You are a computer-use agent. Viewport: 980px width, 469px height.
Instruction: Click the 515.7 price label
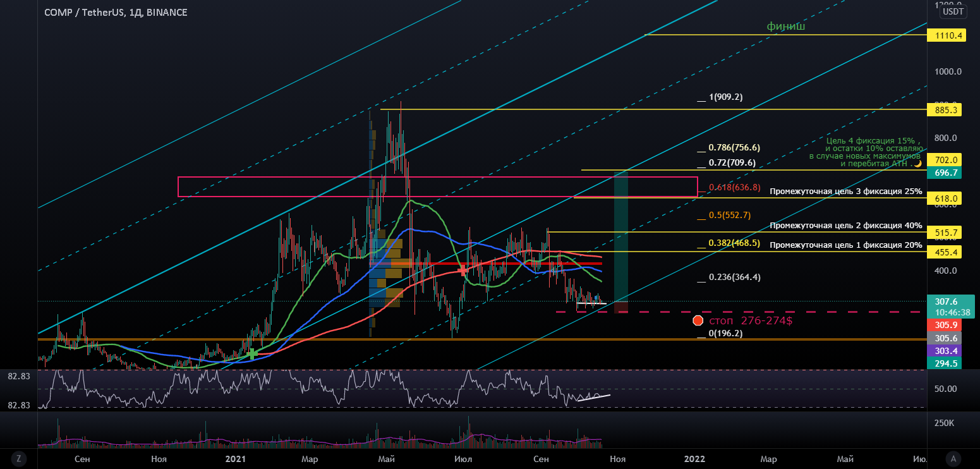pyautogui.click(x=945, y=233)
